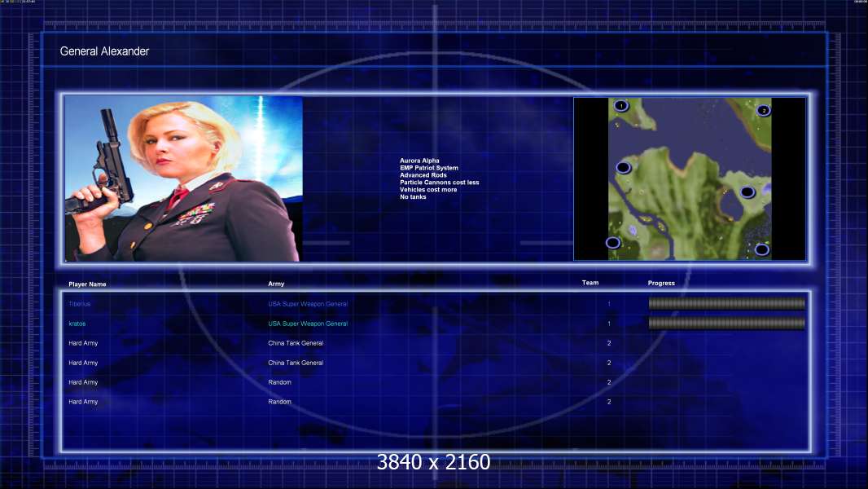The image size is (868, 489).
Task: Click start position marker 2 on the map
Action: pyautogui.click(x=764, y=110)
